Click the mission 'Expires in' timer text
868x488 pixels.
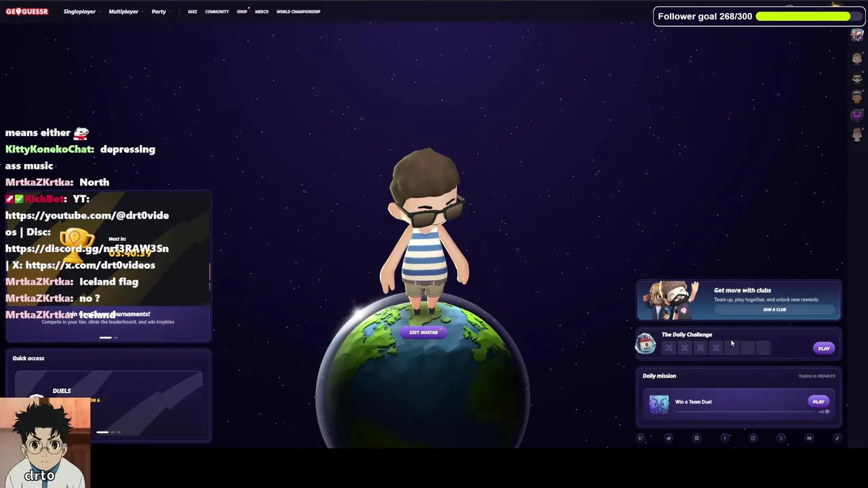[x=816, y=376]
